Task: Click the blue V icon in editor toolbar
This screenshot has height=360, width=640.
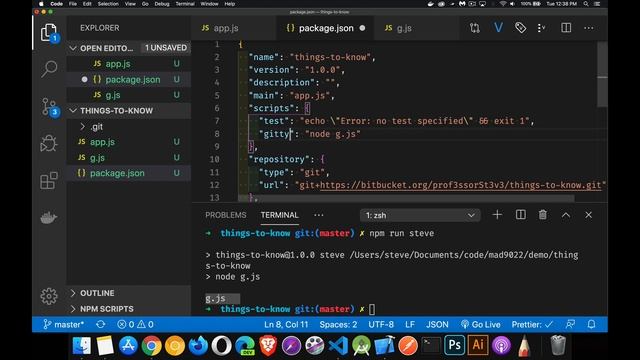Action: pos(498,28)
